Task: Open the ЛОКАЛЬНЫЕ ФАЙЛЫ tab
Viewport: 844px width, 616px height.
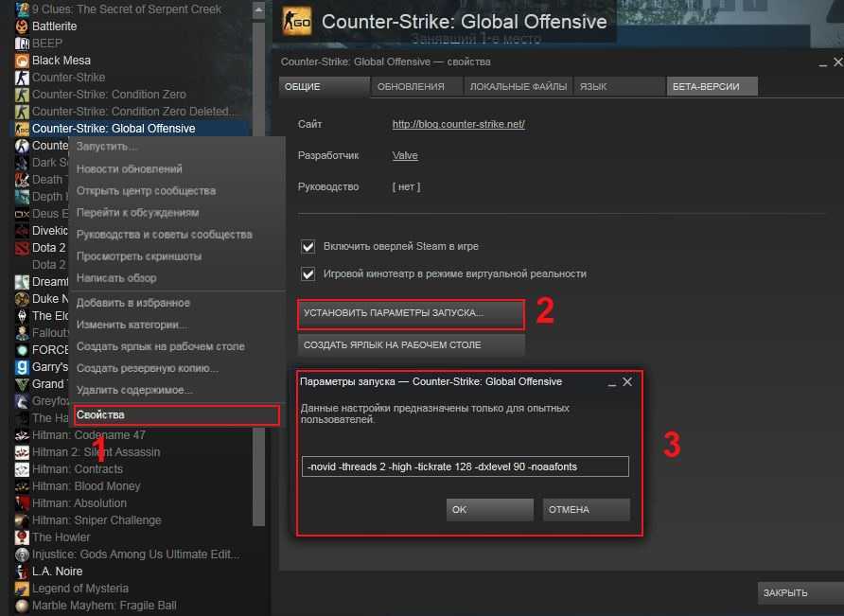Action: tap(519, 87)
